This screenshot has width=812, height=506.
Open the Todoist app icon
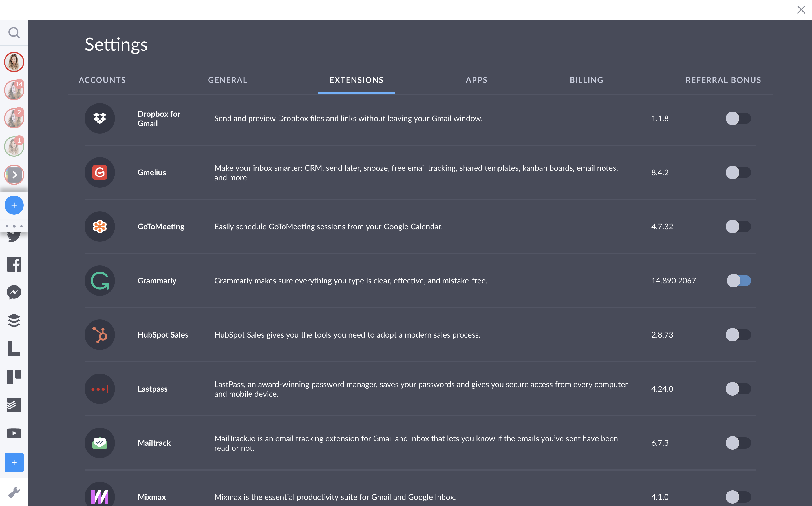point(14,405)
